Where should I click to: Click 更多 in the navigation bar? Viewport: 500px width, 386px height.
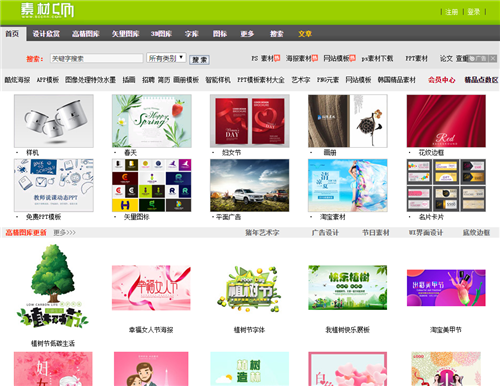click(x=247, y=34)
